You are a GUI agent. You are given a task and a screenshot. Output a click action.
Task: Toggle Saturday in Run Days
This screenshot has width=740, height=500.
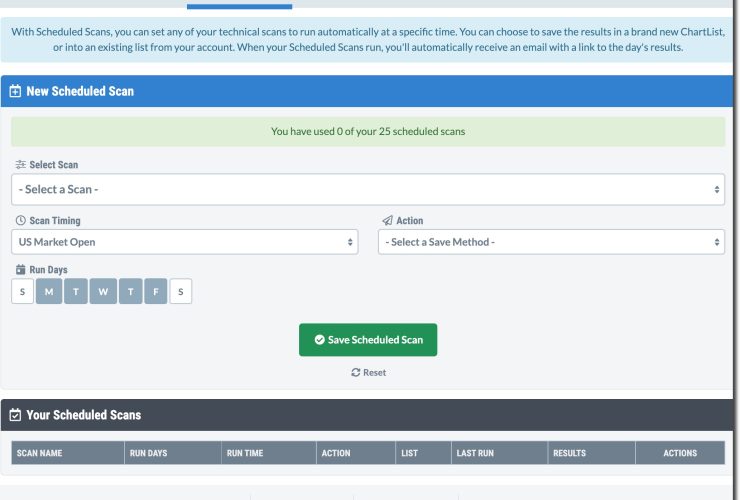181,291
